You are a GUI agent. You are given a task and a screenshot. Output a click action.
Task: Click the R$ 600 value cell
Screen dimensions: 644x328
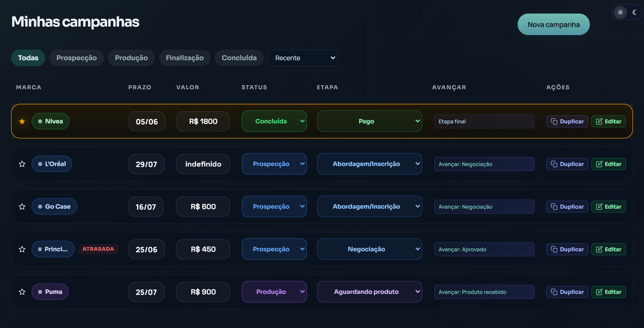point(203,207)
